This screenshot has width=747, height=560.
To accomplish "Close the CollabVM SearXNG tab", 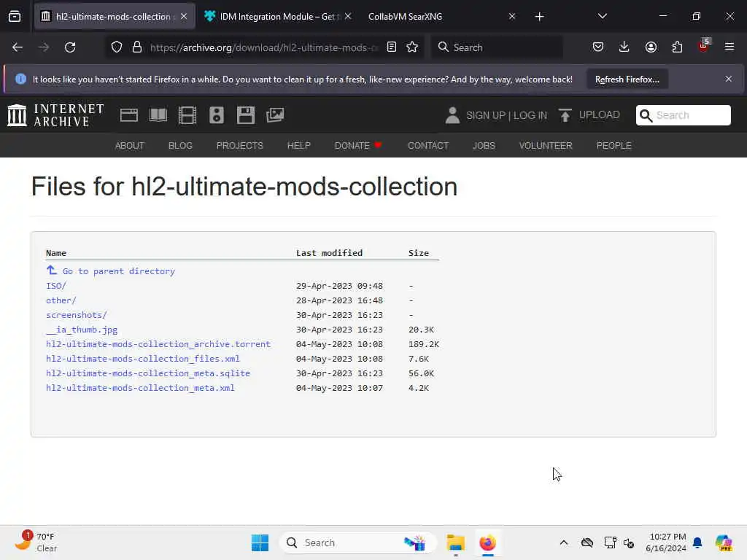I will [x=512, y=17].
